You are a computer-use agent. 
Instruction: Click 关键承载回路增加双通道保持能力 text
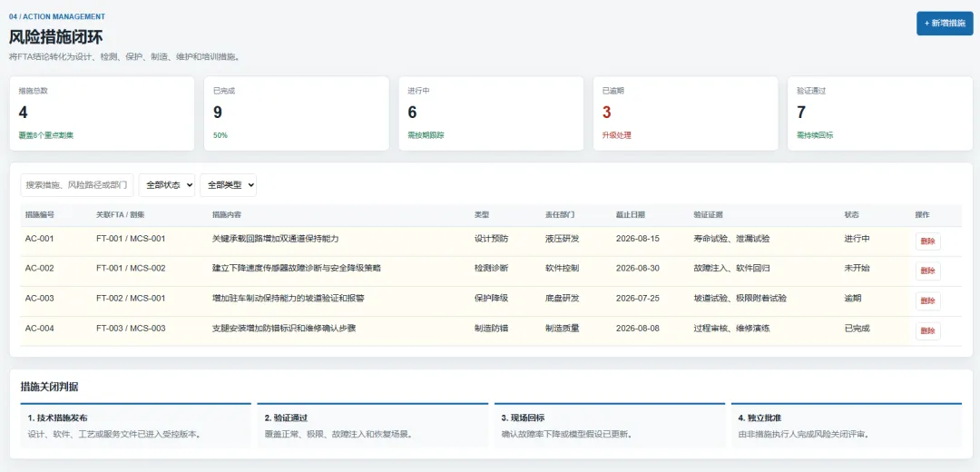click(x=276, y=238)
